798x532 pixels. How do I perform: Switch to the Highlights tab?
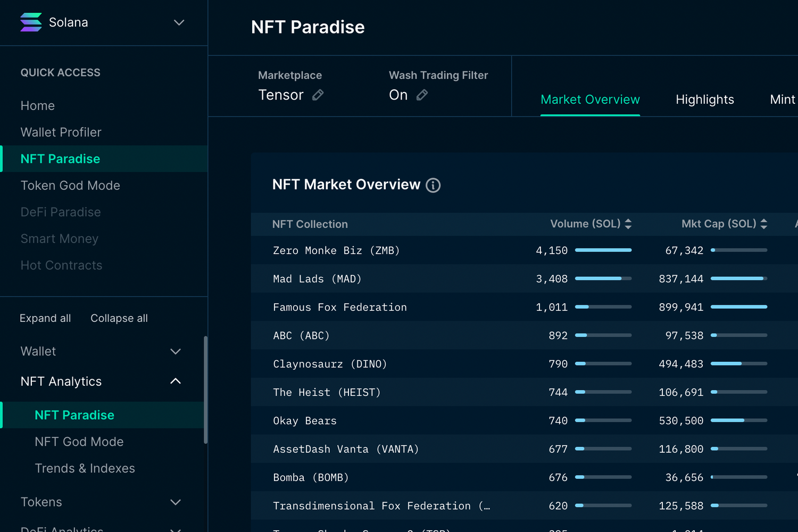[x=705, y=99]
